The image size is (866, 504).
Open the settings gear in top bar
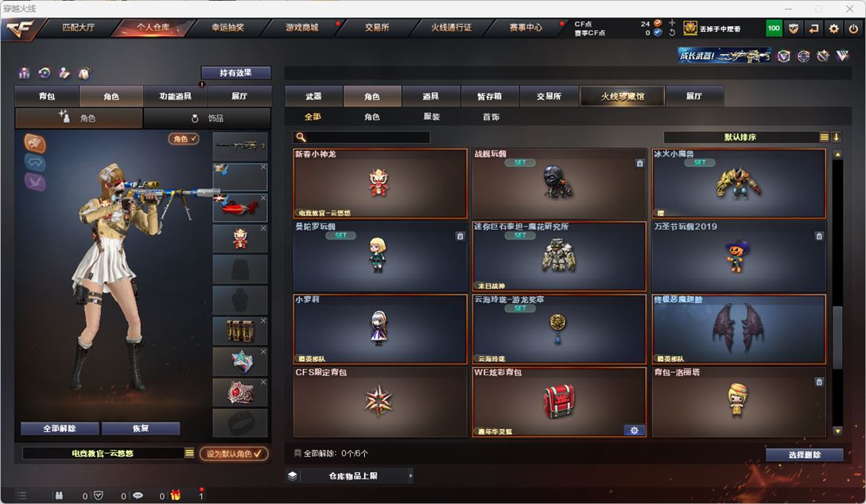click(x=833, y=29)
